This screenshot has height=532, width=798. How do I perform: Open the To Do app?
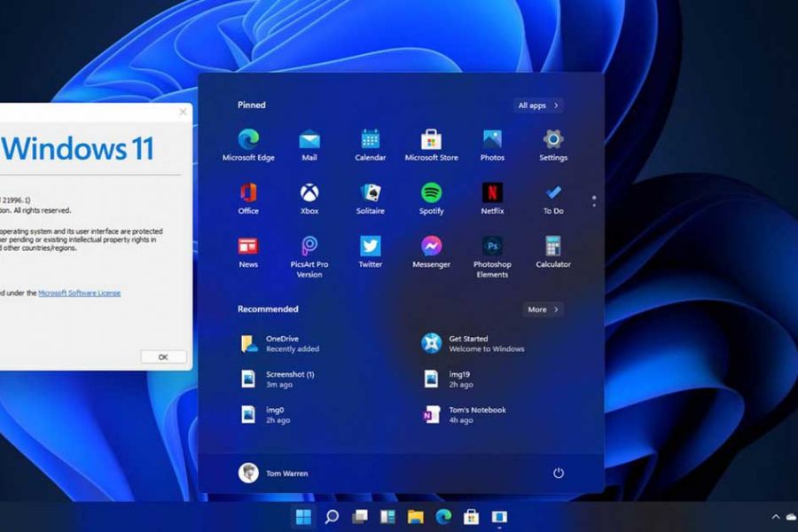553,199
